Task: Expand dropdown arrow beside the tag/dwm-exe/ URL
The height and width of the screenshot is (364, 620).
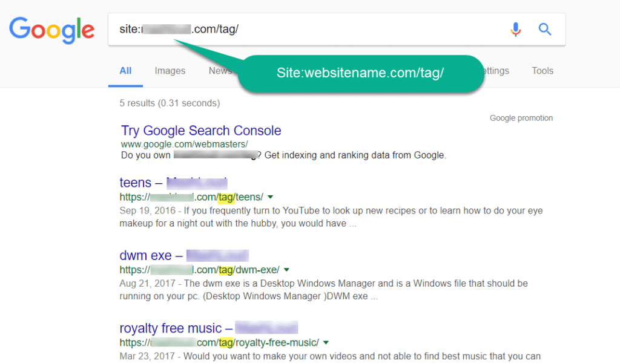Action: (x=286, y=270)
